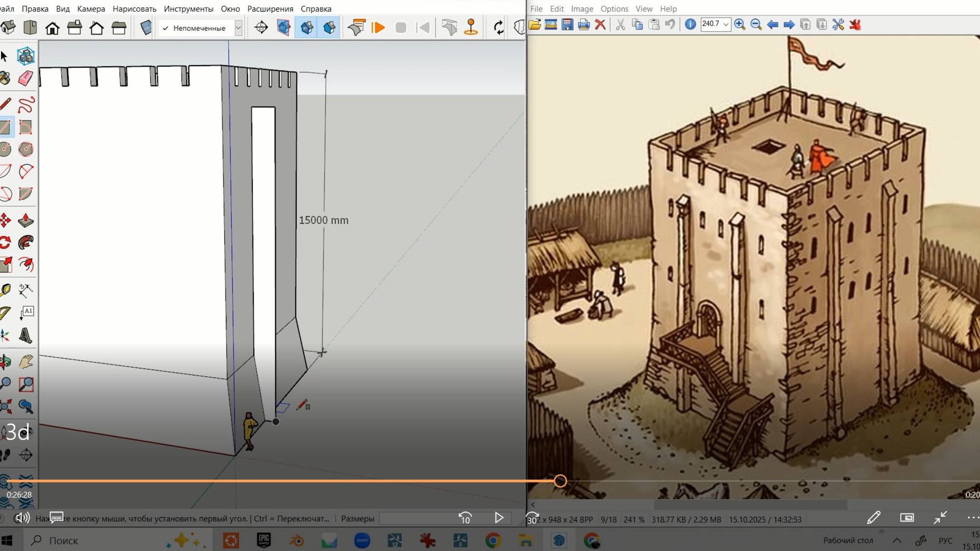This screenshot has height=551, width=980.
Task: Open the Камера menu
Action: click(x=91, y=8)
